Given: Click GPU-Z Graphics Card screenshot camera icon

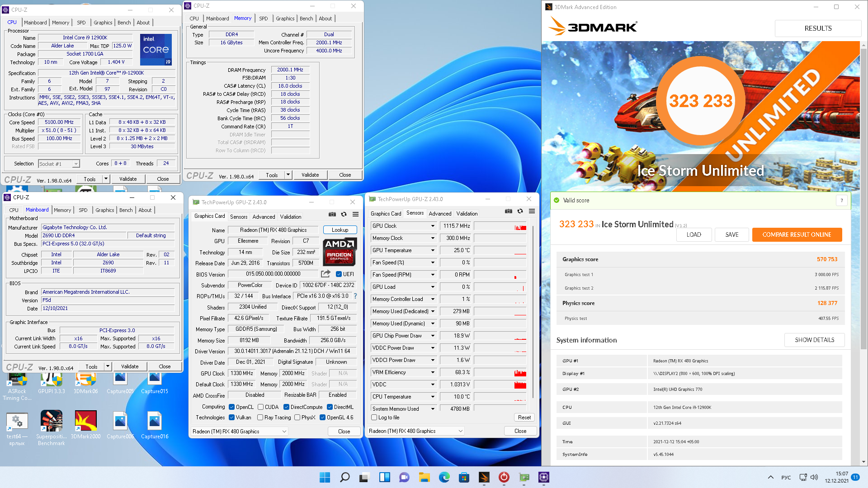Looking at the screenshot, I should coord(332,214).
